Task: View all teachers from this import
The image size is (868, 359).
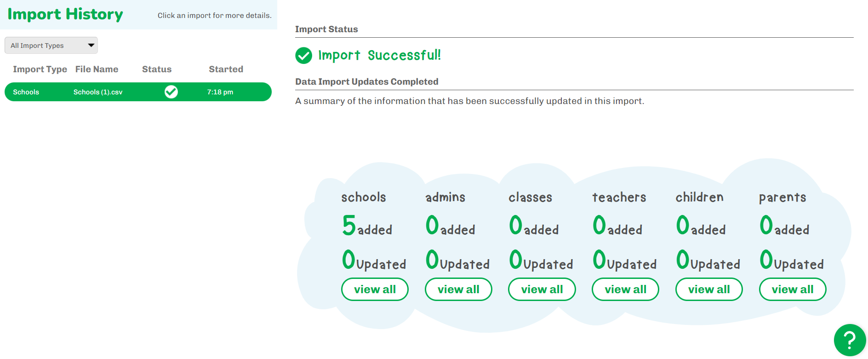Action: click(625, 290)
